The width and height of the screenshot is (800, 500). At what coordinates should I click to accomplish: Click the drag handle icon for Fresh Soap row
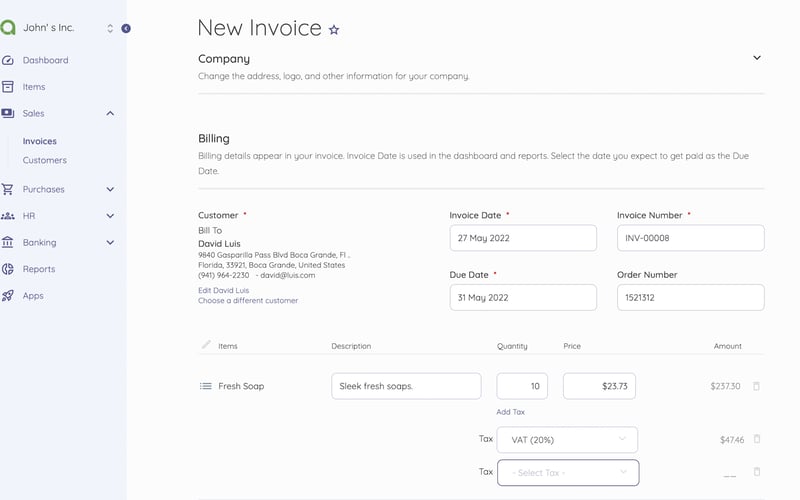[206, 386]
